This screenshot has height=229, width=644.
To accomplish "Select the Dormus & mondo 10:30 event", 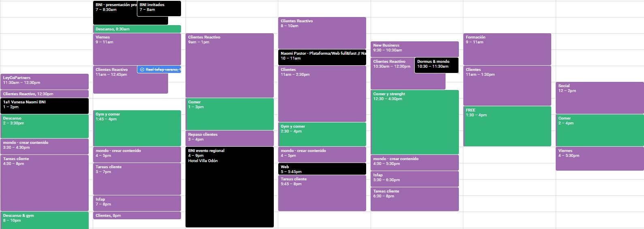I will pyautogui.click(x=436, y=65).
